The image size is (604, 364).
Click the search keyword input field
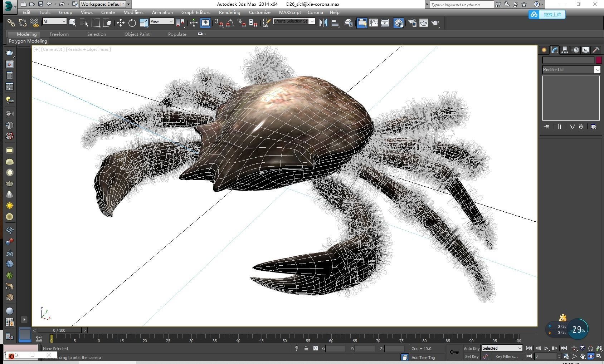click(x=462, y=4)
